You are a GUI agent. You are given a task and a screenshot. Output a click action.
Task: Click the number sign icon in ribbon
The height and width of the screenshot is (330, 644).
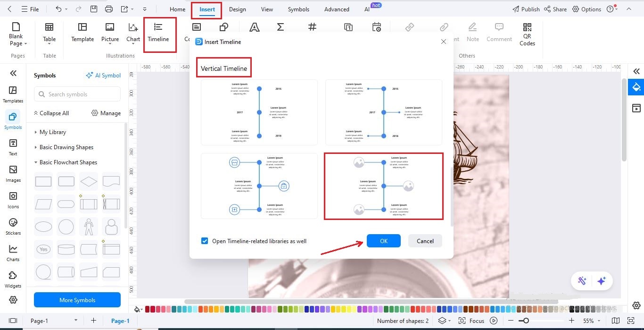coord(312,27)
